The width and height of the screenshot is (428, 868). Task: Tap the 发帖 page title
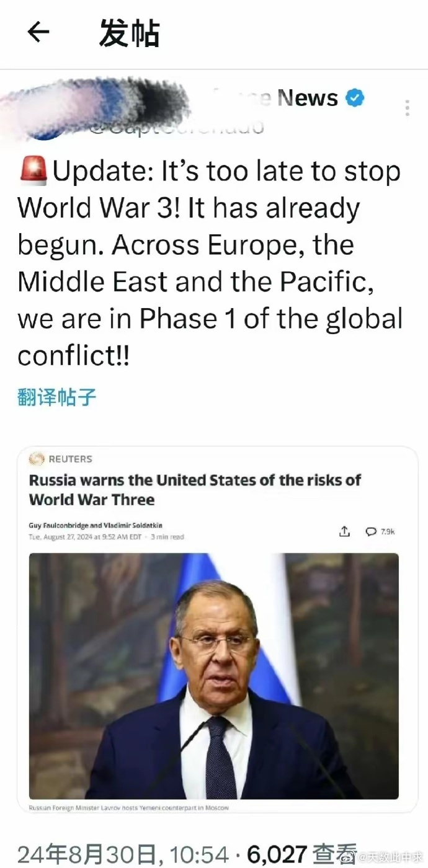click(129, 33)
